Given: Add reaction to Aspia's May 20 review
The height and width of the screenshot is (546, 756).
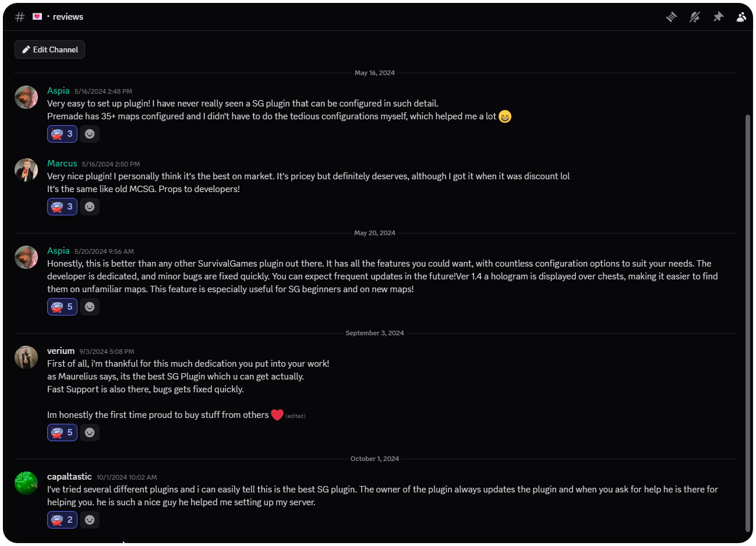Looking at the screenshot, I should [90, 307].
